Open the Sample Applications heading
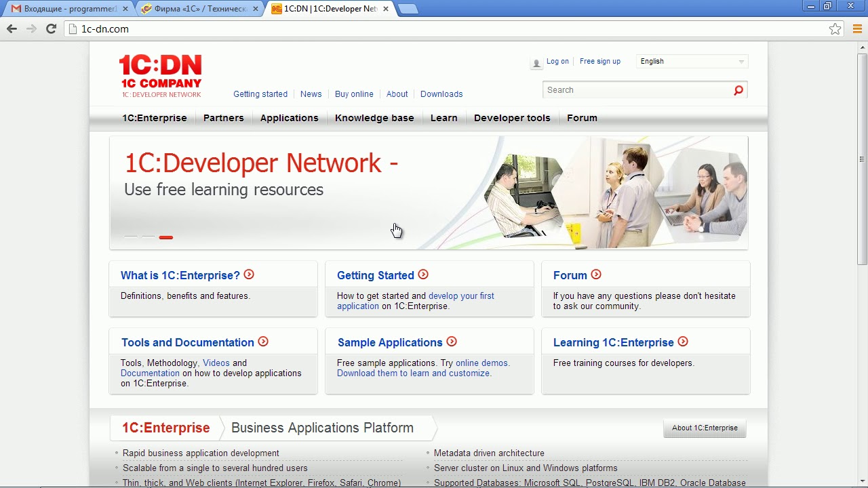The width and height of the screenshot is (868, 488). 390,342
